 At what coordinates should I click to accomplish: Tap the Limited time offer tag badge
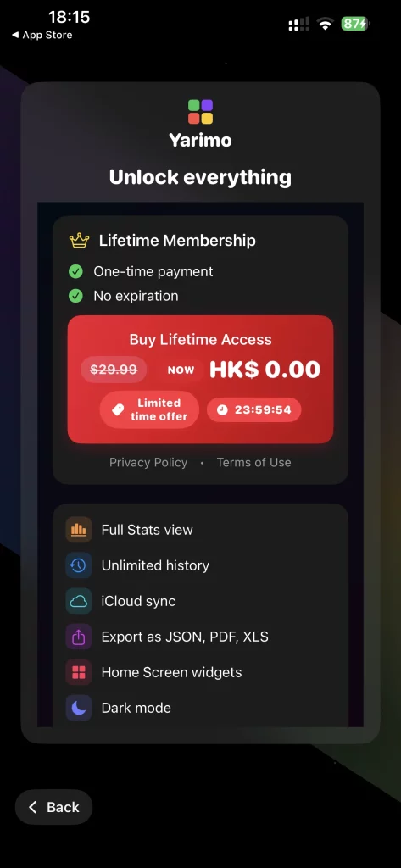click(149, 409)
